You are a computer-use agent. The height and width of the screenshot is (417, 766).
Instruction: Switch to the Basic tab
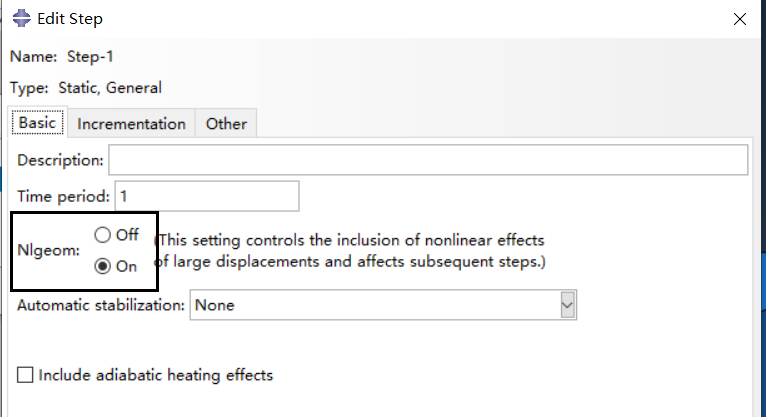37,123
